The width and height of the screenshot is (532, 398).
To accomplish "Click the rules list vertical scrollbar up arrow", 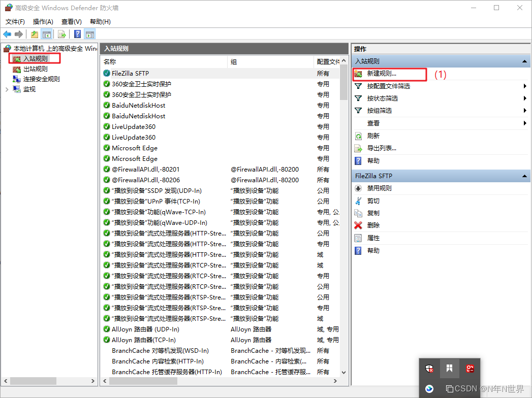I will pyautogui.click(x=343, y=61).
